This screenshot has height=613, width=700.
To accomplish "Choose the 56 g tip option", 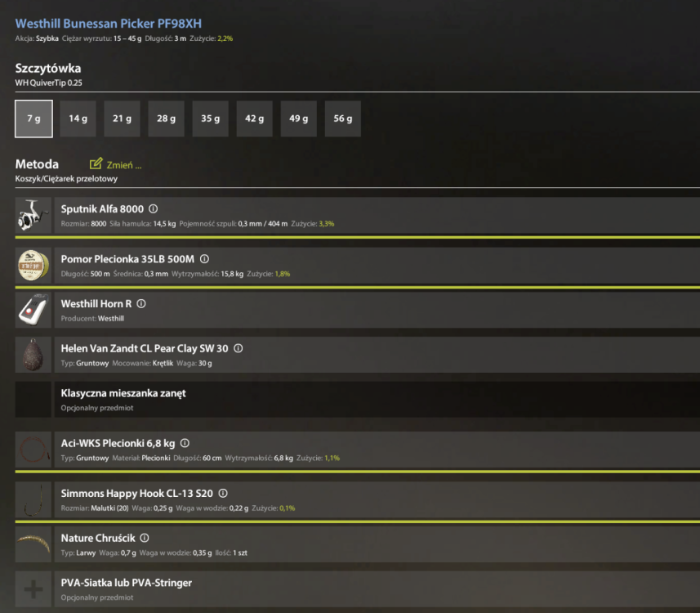I will click(x=343, y=119).
